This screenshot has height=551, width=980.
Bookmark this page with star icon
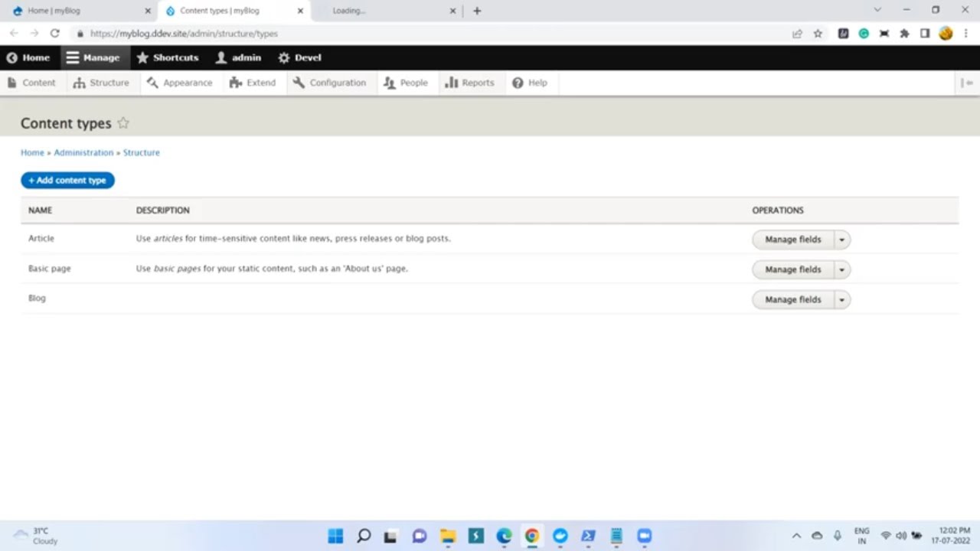click(818, 34)
